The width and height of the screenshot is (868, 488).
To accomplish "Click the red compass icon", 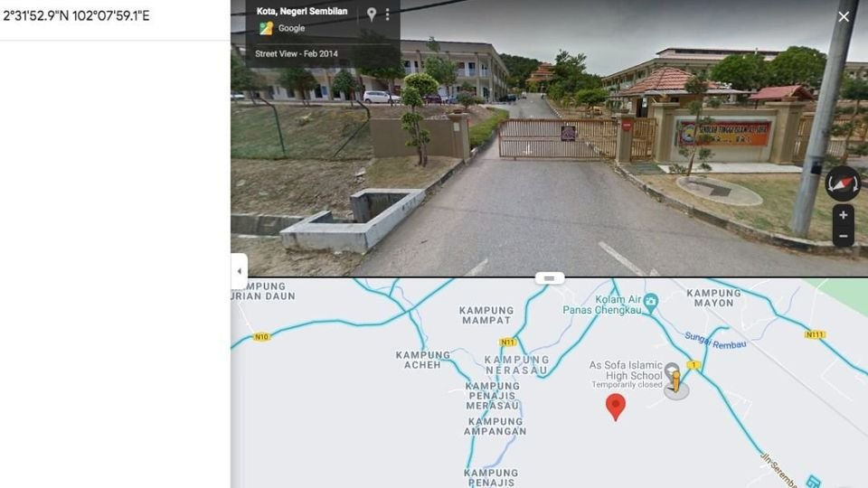I will coord(843,183).
